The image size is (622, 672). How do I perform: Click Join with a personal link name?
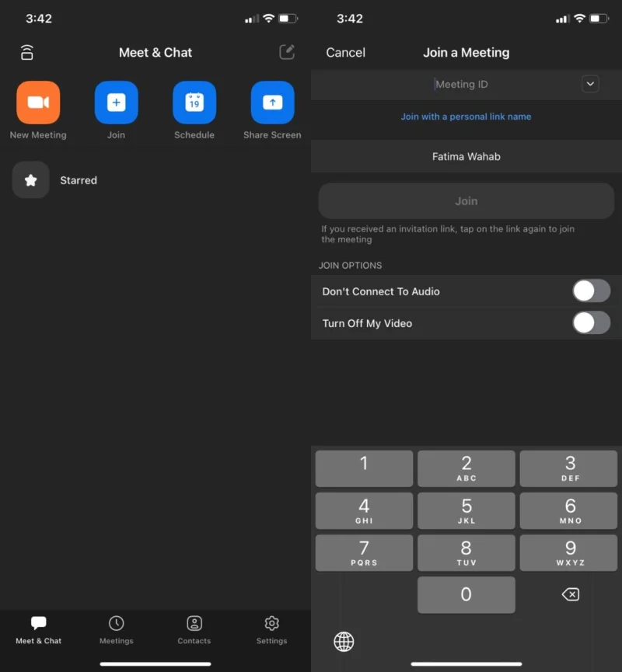tap(466, 117)
